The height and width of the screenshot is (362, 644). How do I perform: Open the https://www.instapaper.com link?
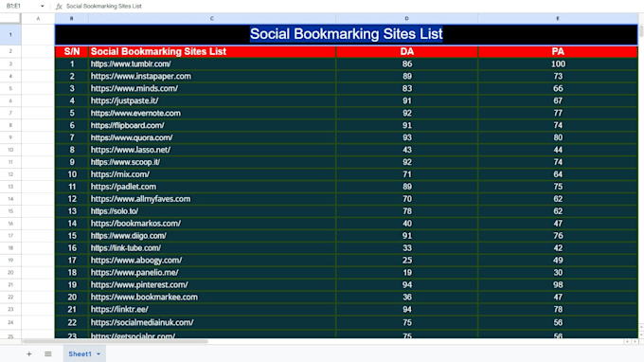141,76
